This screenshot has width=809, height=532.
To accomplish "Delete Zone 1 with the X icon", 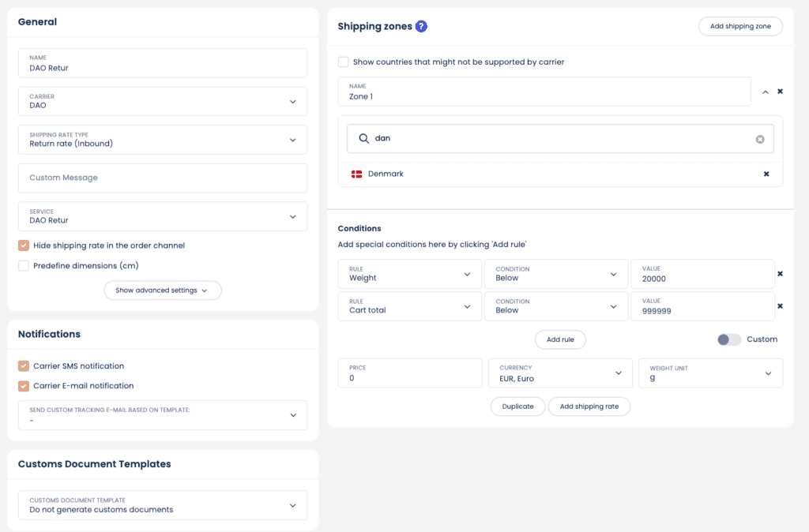I will point(780,92).
